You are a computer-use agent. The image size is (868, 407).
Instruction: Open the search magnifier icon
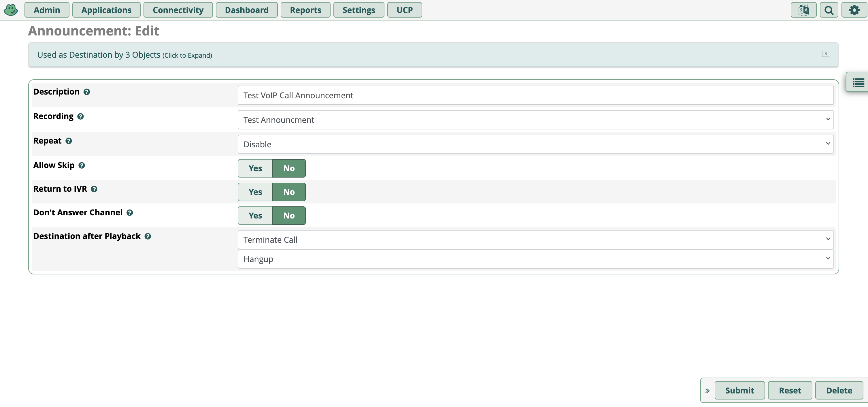[x=829, y=10]
